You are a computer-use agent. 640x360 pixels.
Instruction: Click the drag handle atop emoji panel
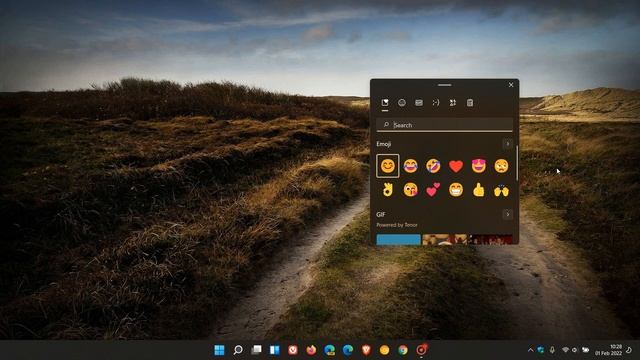coord(444,85)
